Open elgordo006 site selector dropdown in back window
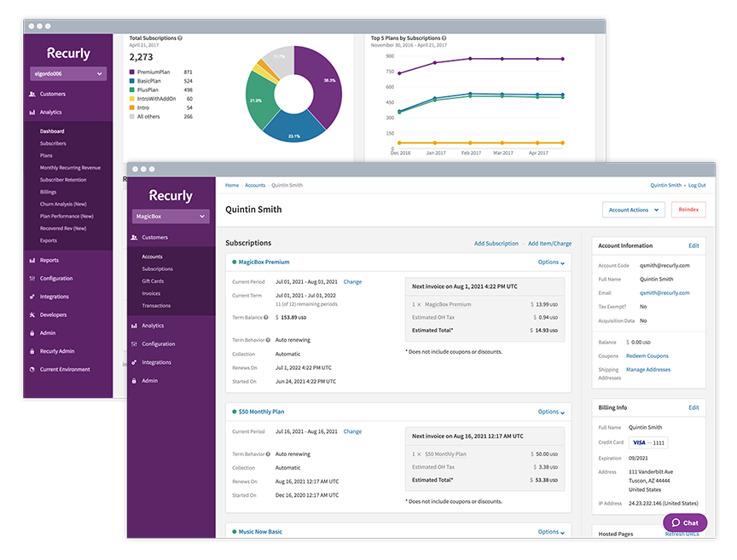The height and width of the screenshot is (560, 737). (68, 74)
